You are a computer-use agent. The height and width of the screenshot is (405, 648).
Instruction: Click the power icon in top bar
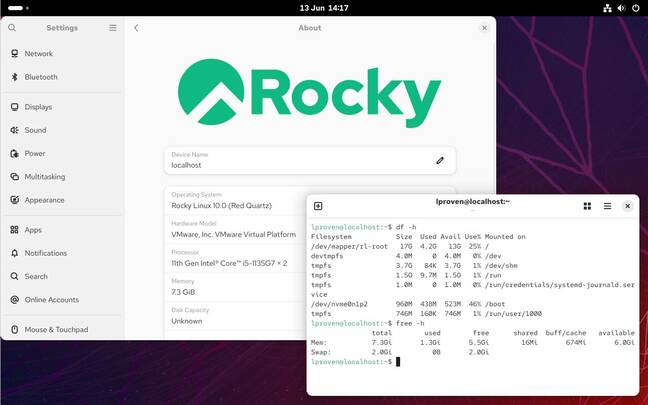(x=636, y=8)
